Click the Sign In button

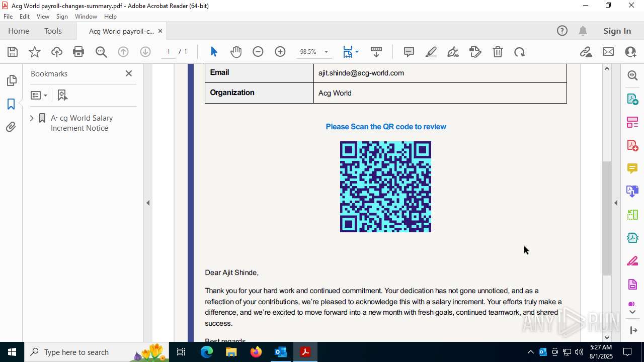point(617,31)
